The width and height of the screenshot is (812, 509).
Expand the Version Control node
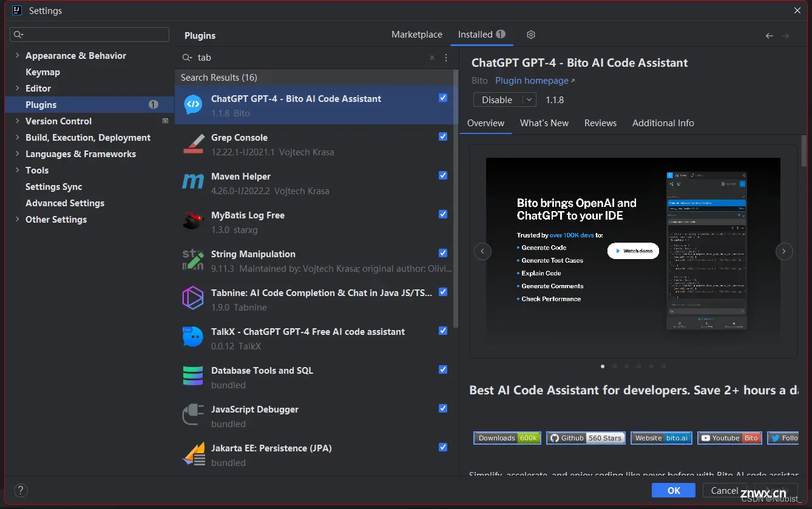point(17,121)
